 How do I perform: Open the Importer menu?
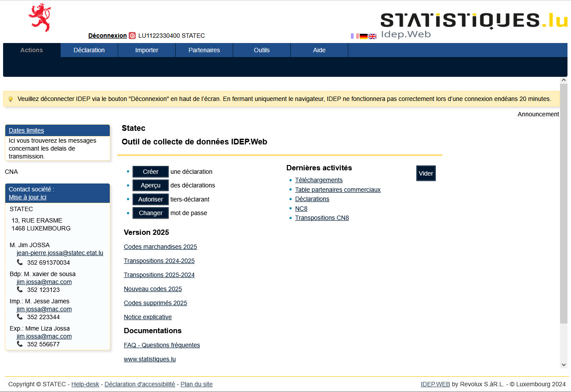(x=147, y=50)
